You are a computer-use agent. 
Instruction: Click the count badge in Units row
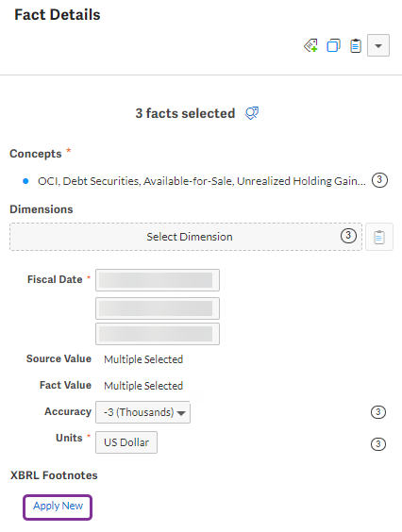[x=377, y=444]
